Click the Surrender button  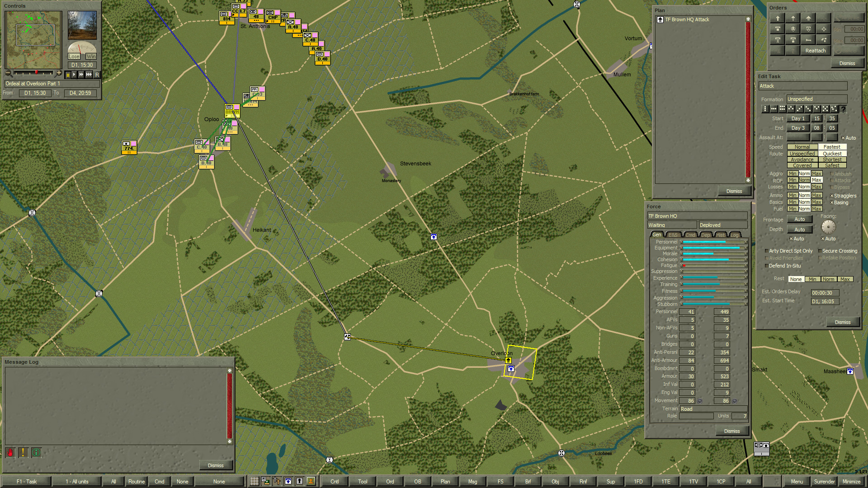pyautogui.click(x=825, y=482)
